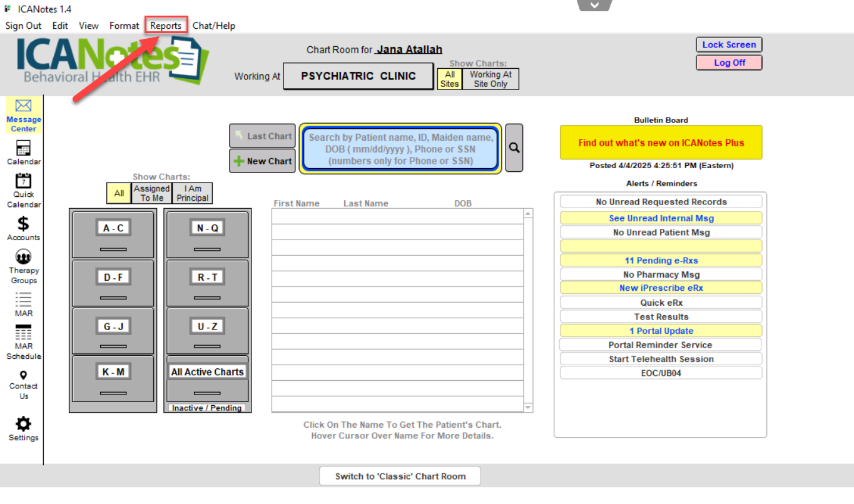This screenshot has width=854, height=504.
Task: Open the Message Center envelope icon
Action: click(23, 106)
